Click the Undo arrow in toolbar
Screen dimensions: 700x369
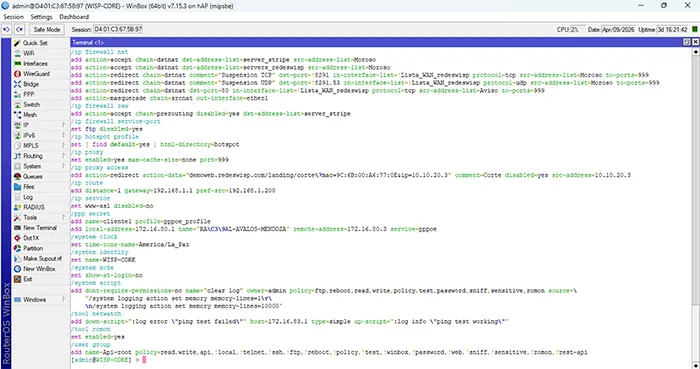pos(6,29)
